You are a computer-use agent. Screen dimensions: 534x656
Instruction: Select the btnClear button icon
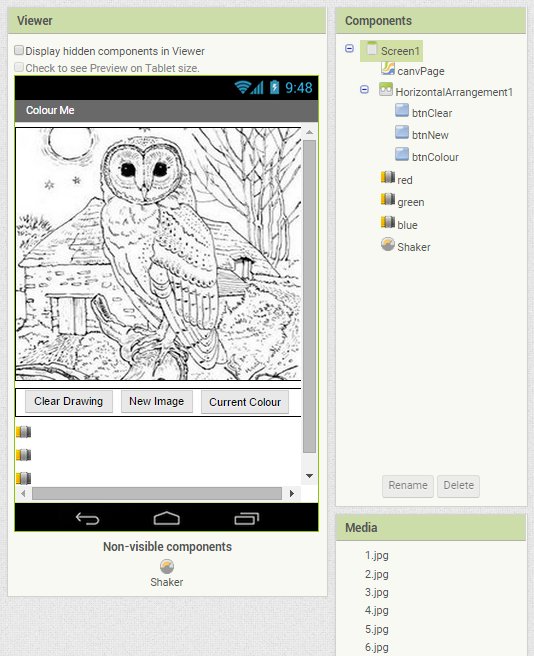click(x=402, y=110)
